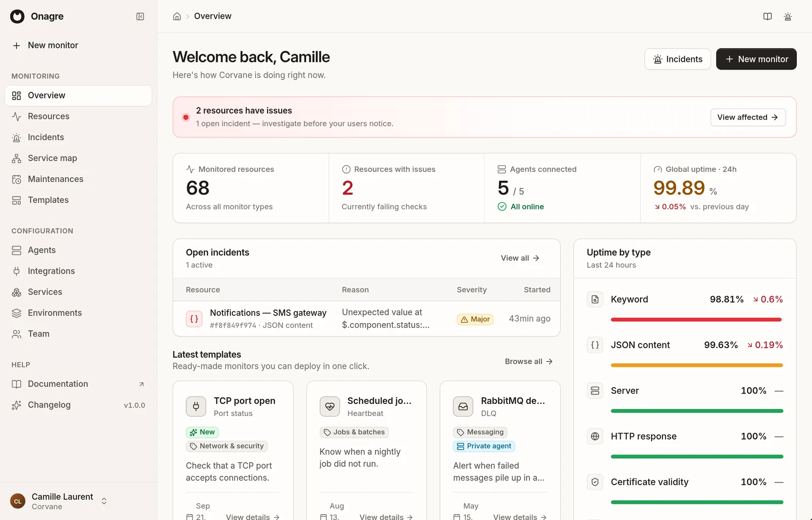Open the Team page
The height and width of the screenshot is (520, 812).
[x=78, y=334]
